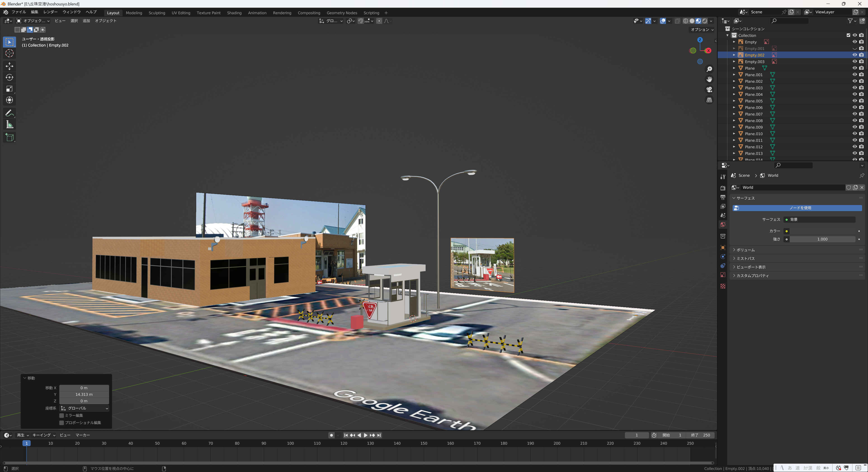
Task: Switch to rendered viewport shading
Action: 705,21
